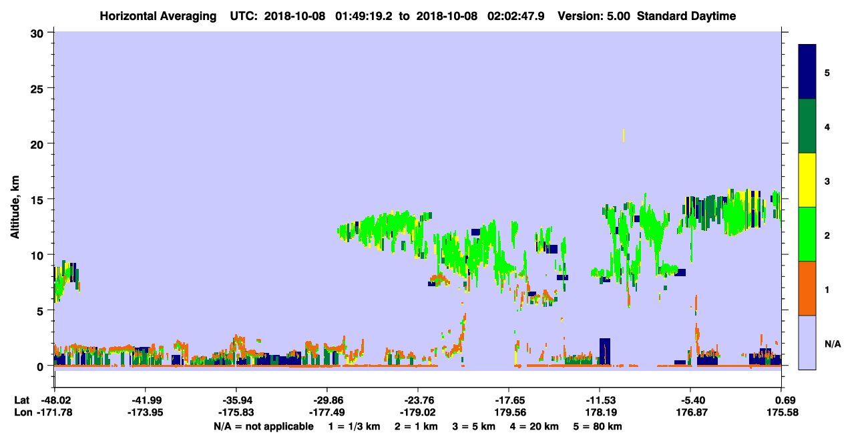
Task: Click 'Standard Daytime' in the title
Action: [x=687, y=16]
